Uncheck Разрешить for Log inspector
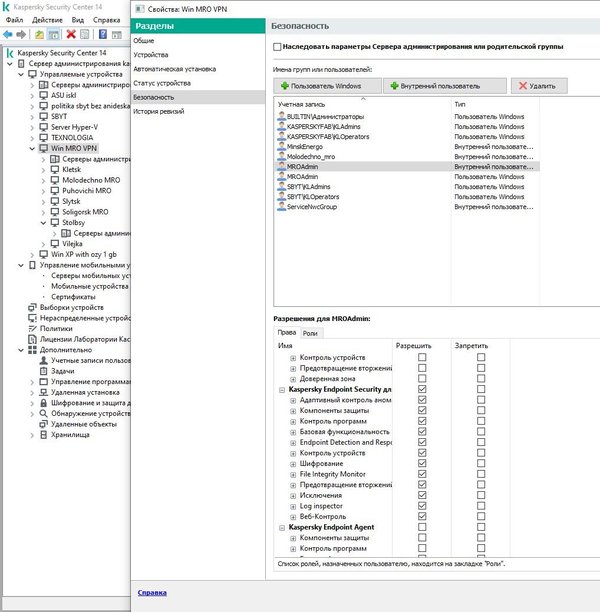 tap(422, 506)
